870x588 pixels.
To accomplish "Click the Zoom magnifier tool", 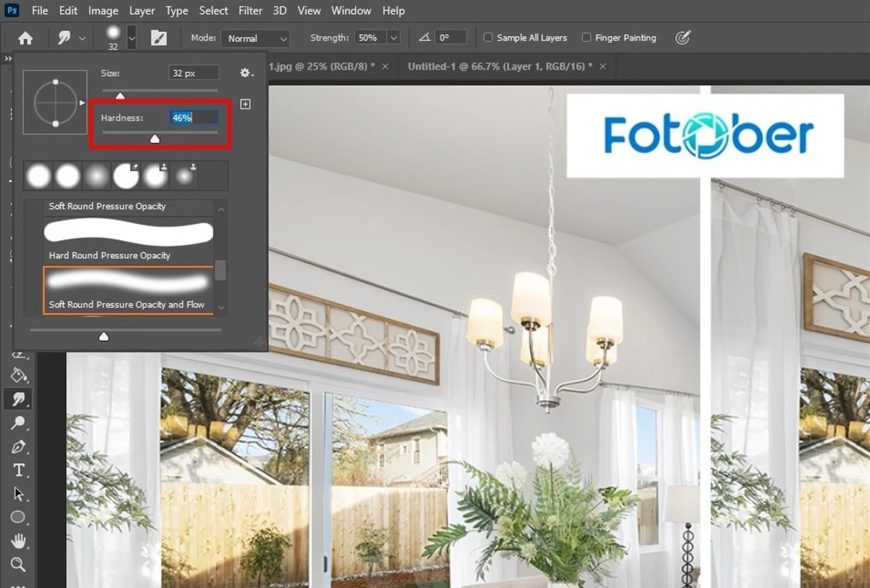I will 18,564.
